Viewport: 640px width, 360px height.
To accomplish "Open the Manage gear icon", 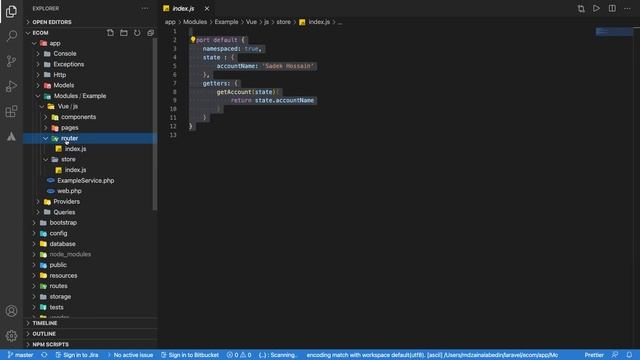I will pos(11,336).
